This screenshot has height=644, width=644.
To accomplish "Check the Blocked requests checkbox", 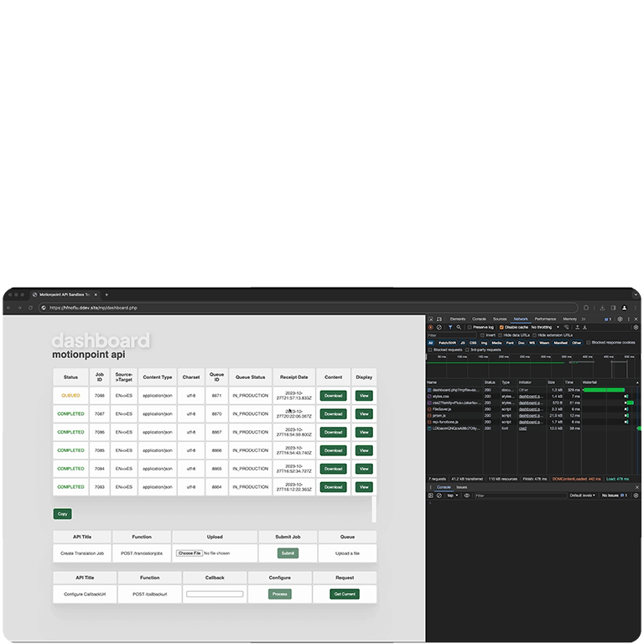I will (x=430, y=350).
